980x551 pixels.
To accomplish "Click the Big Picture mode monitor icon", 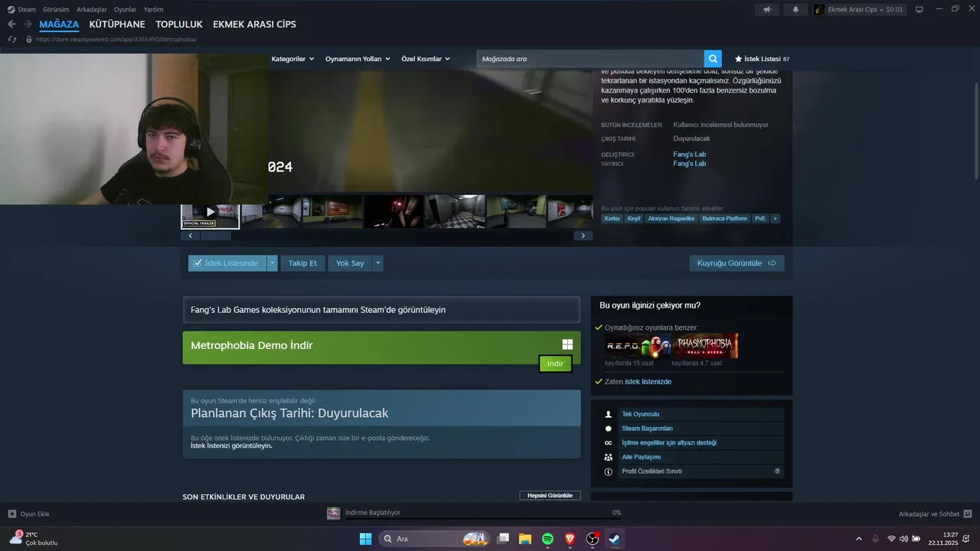I will point(920,9).
